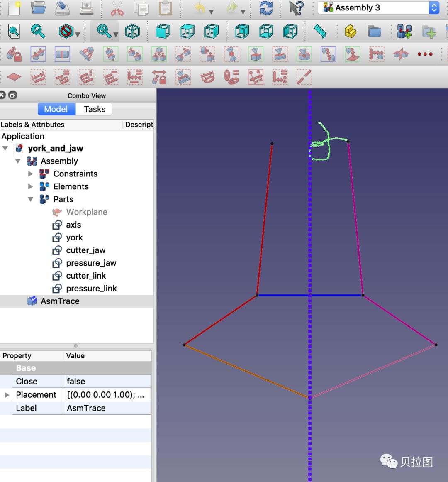The image size is (448, 482).
Task: Expand the Elements tree node
Action: click(30, 186)
